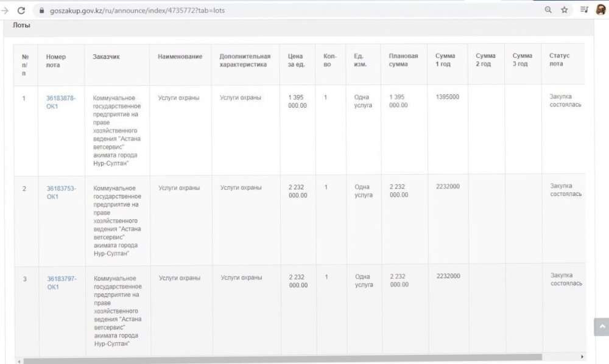Open lot link 36183797-OK1
This screenshot has height=364, width=609.
click(x=62, y=282)
